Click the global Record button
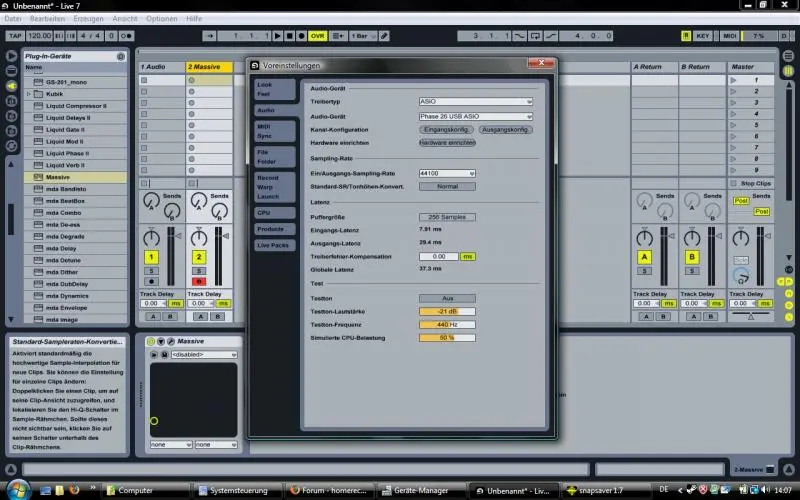This screenshot has height=500, width=800. point(301,36)
